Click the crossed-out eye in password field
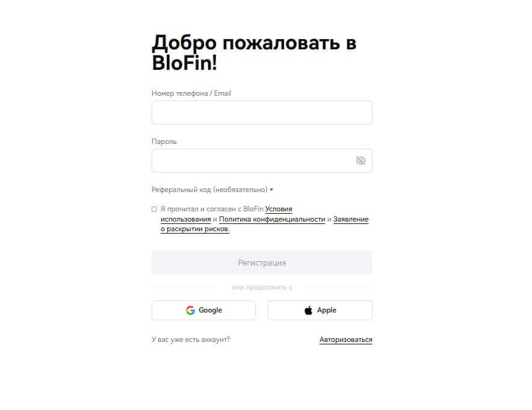This screenshot has height=410, width=532. [x=360, y=160]
